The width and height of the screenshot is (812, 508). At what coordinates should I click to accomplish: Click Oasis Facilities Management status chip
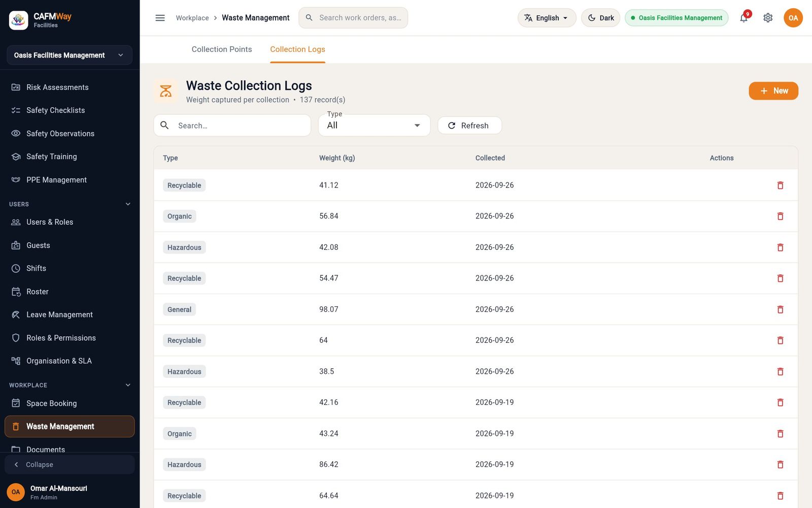pyautogui.click(x=676, y=18)
